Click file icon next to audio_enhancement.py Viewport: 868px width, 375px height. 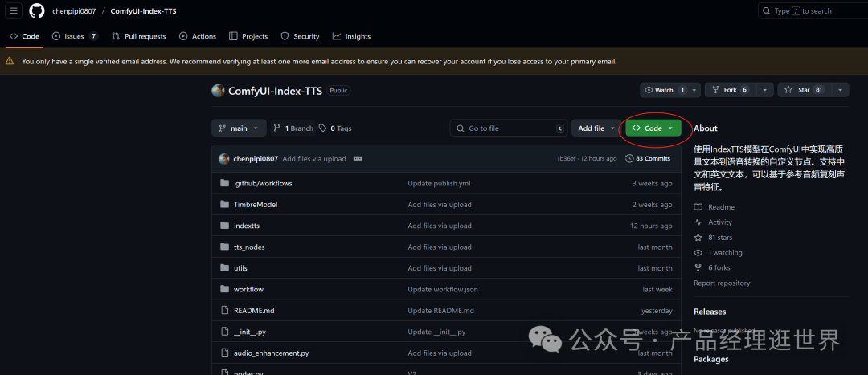coord(224,353)
